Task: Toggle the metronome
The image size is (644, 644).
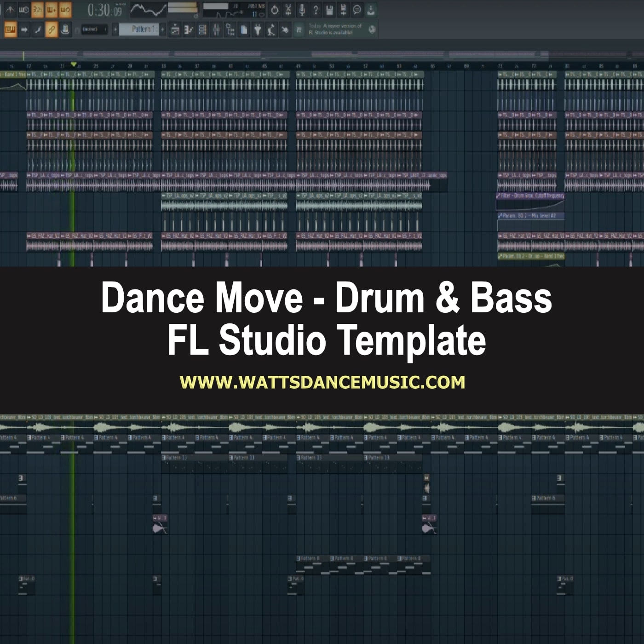Action: [10, 9]
